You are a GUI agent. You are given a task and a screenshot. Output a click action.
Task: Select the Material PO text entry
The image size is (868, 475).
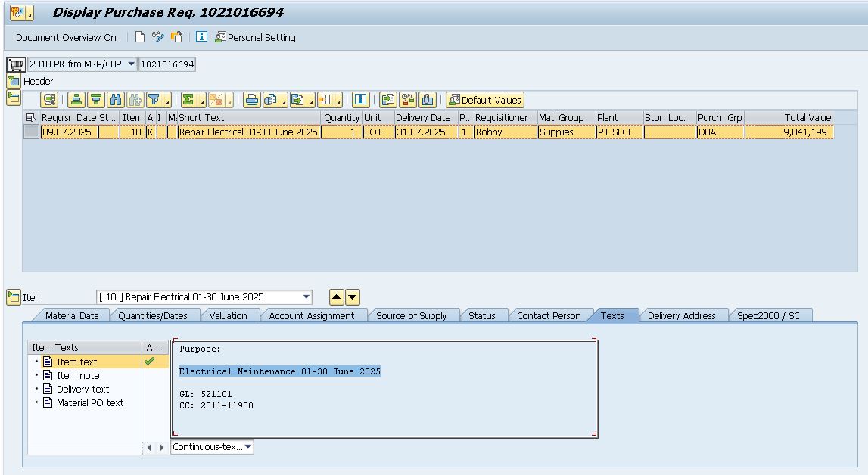click(x=90, y=403)
